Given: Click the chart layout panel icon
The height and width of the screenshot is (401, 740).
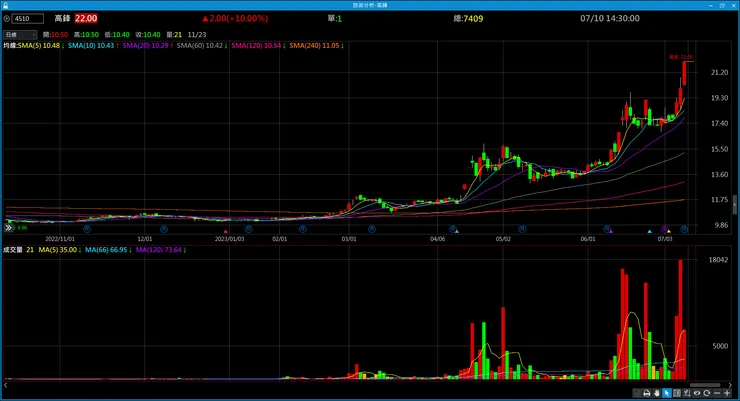Looking at the screenshot, I should (x=677, y=393).
